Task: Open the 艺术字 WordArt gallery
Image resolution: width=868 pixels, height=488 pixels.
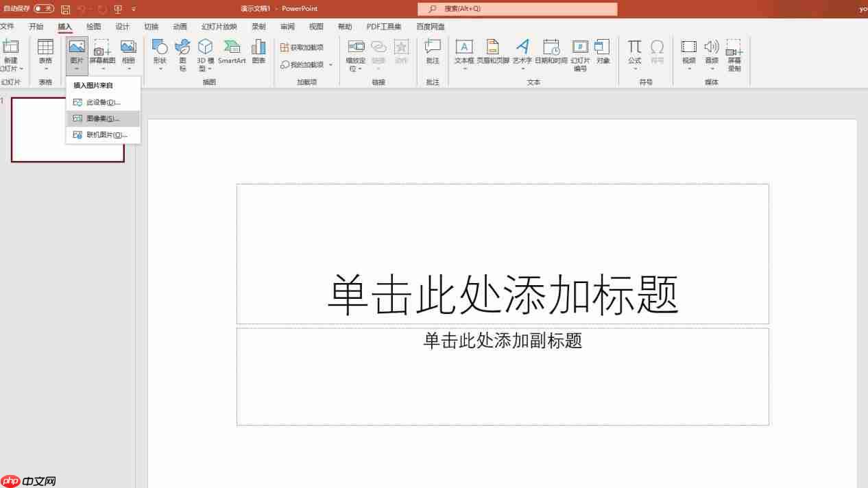Action: point(522,55)
